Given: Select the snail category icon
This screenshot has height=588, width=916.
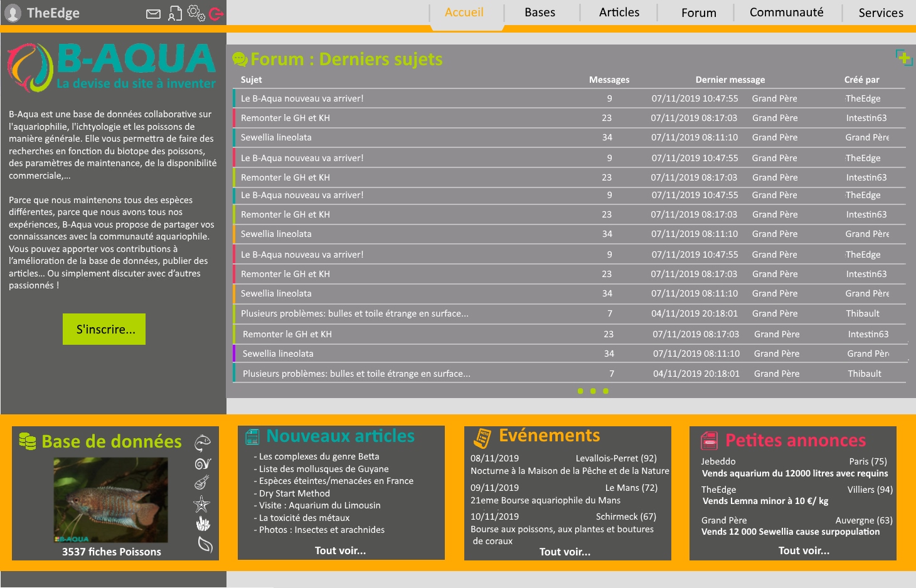Looking at the screenshot, I should (203, 464).
